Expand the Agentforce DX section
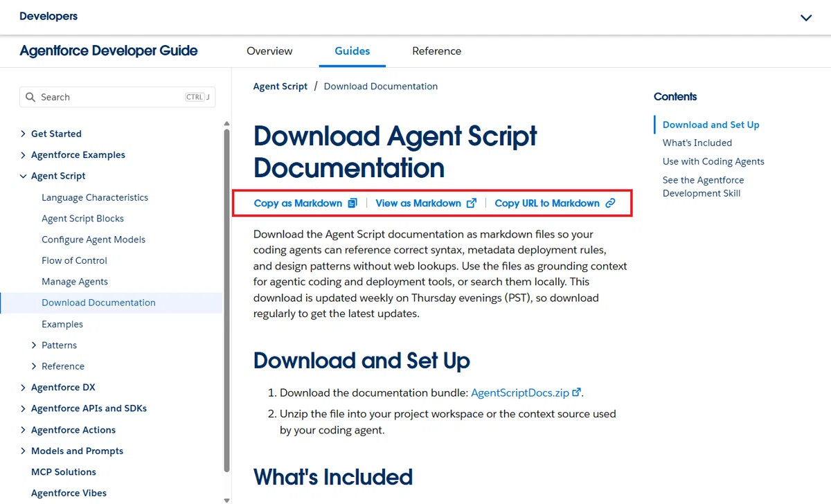This screenshot has height=504, width=831. [23, 387]
